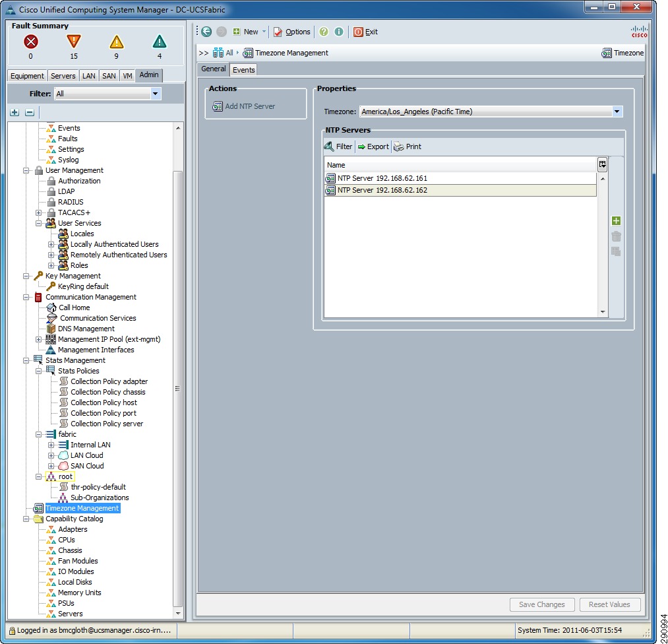Collapse the Stats Management node
The width and height of the screenshot is (668, 644).
click(x=26, y=360)
